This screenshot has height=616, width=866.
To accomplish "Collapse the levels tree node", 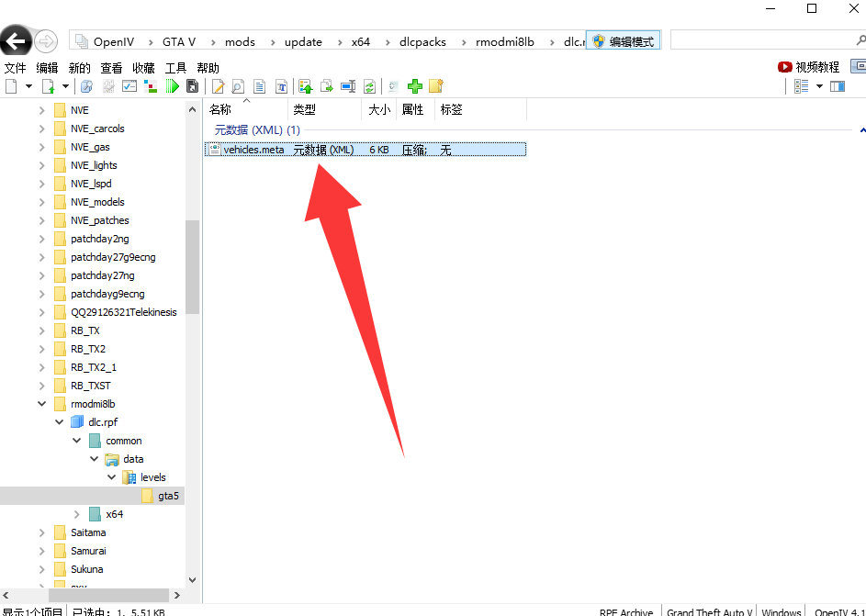I will click(111, 477).
